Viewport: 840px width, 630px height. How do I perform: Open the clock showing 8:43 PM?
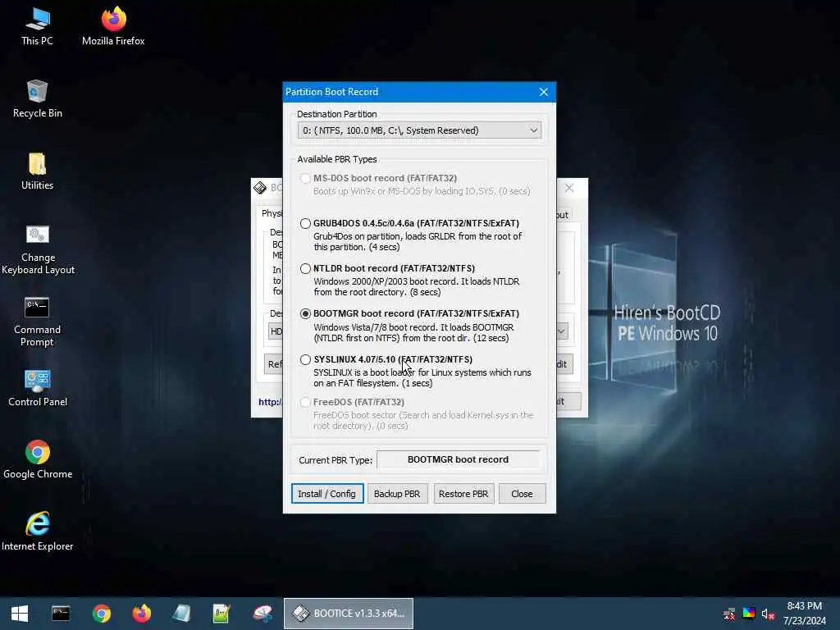tap(804, 614)
